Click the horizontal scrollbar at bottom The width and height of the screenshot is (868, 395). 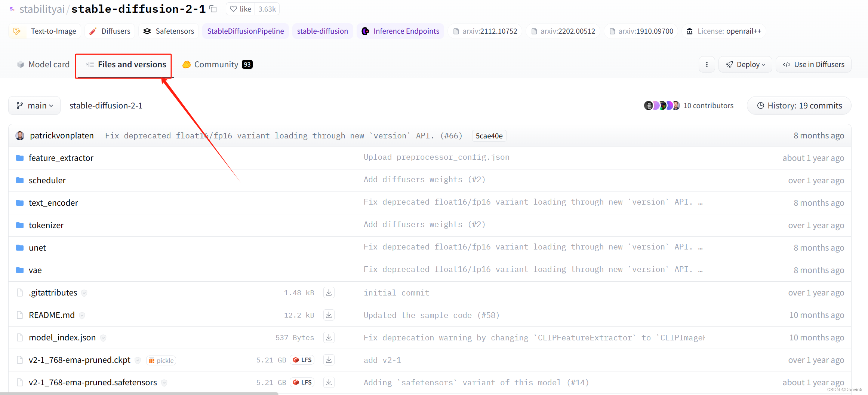139,393
